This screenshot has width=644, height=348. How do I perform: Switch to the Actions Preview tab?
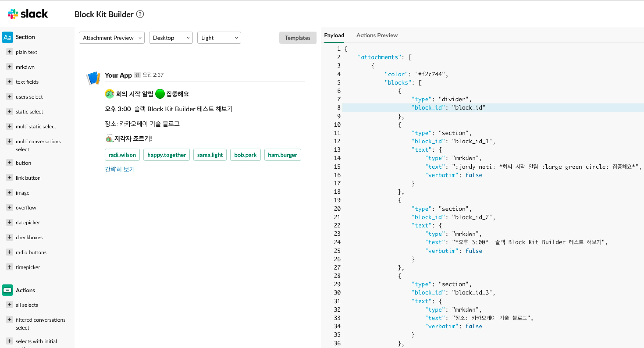tap(377, 36)
